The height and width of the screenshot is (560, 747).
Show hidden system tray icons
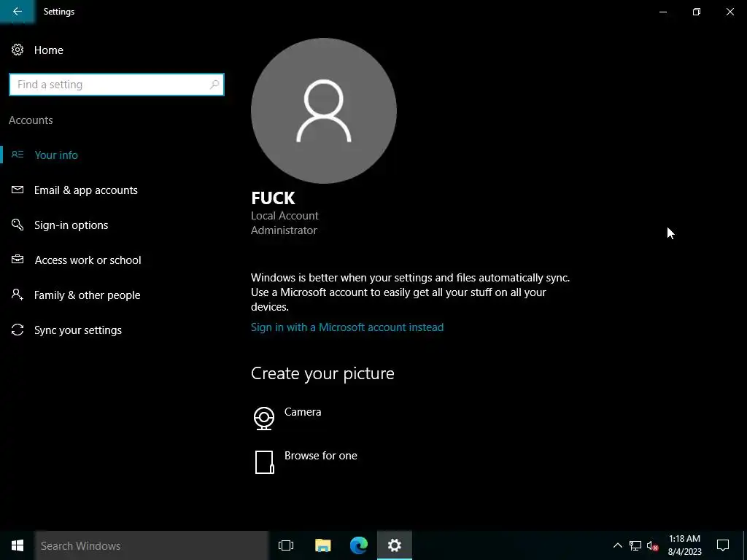coord(617,545)
